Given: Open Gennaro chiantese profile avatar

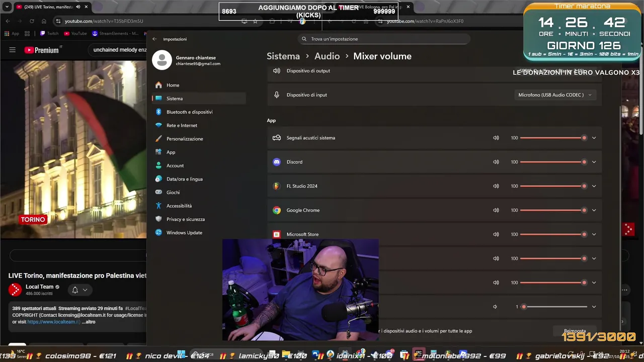Looking at the screenshot, I should click(162, 61).
